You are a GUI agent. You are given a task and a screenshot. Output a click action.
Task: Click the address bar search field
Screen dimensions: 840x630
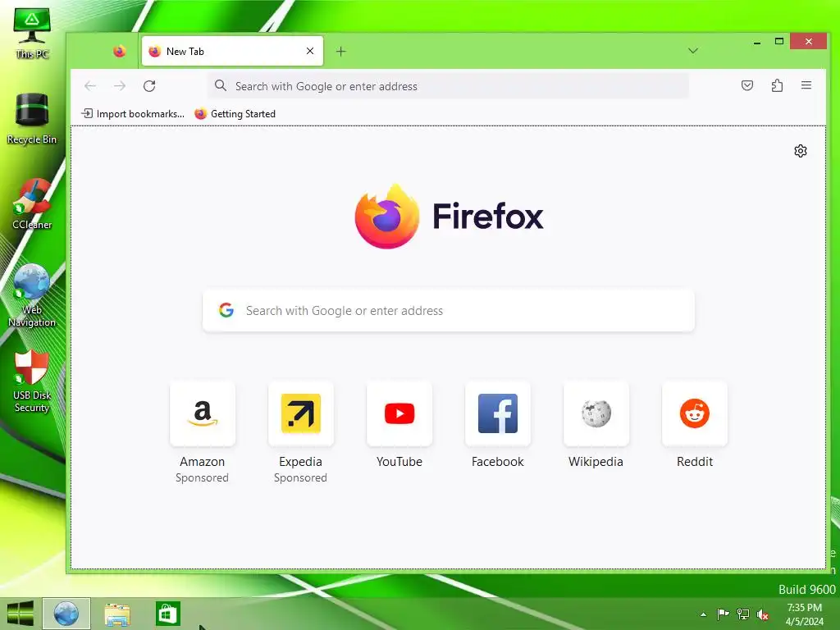(x=448, y=86)
